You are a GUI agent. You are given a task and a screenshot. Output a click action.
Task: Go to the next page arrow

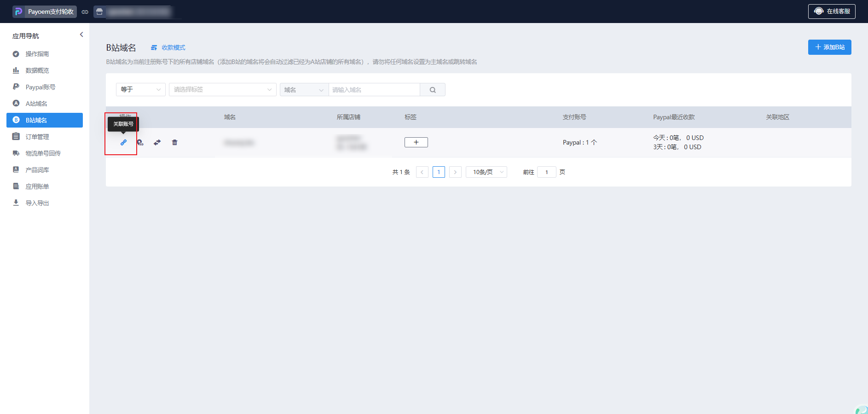455,172
